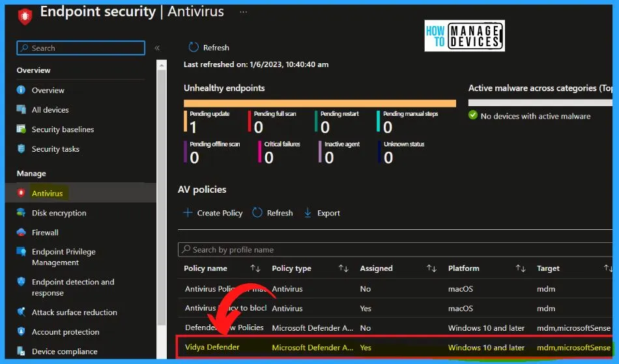Click the Disk encryption icon

[21, 212]
